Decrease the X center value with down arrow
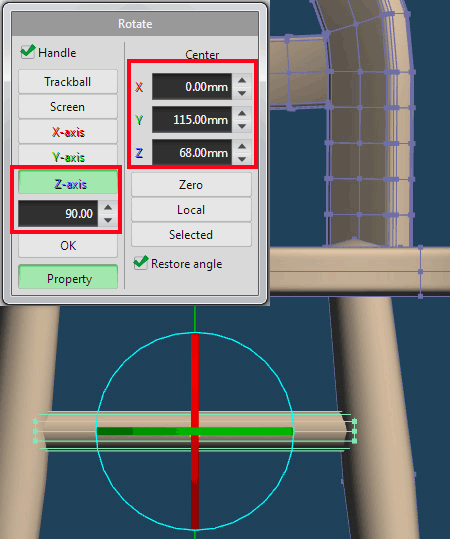This screenshot has width=450, height=539. (242, 93)
